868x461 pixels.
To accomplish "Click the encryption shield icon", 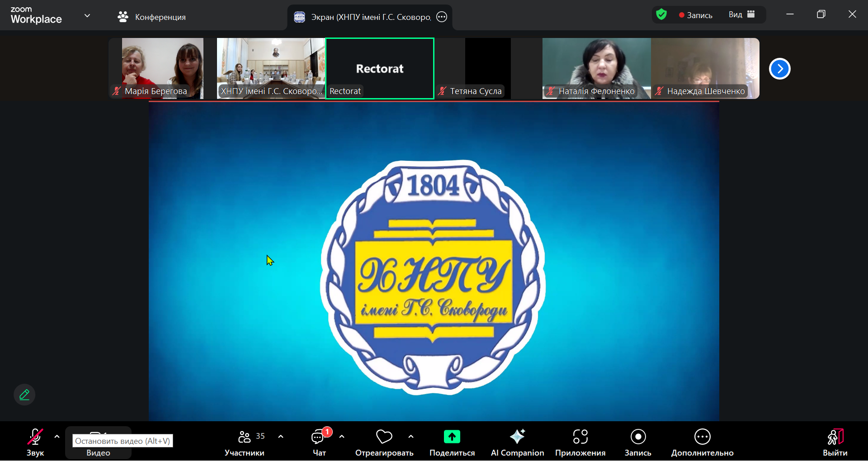I will tap(661, 15).
